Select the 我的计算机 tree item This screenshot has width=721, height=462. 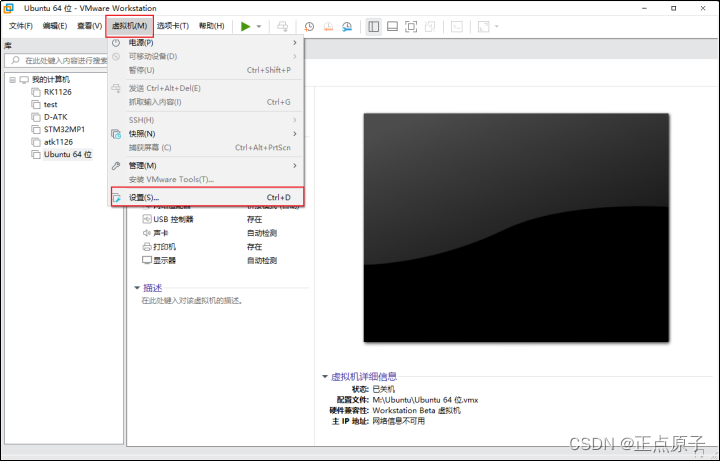tap(51, 80)
